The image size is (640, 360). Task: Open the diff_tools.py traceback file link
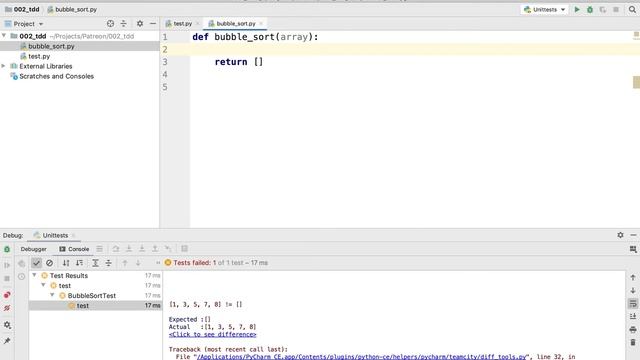(x=362, y=357)
